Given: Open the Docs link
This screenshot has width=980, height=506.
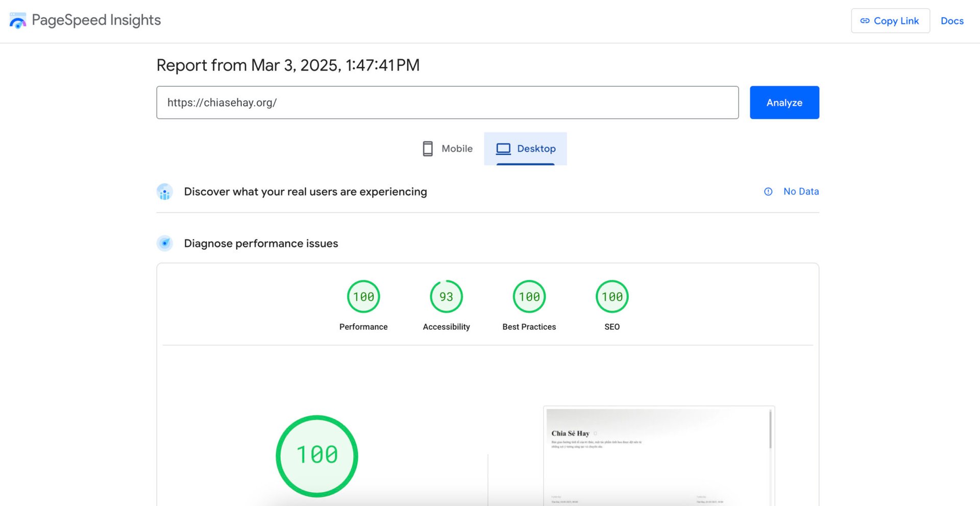Looking at the screenshot, I should point(951,21).
